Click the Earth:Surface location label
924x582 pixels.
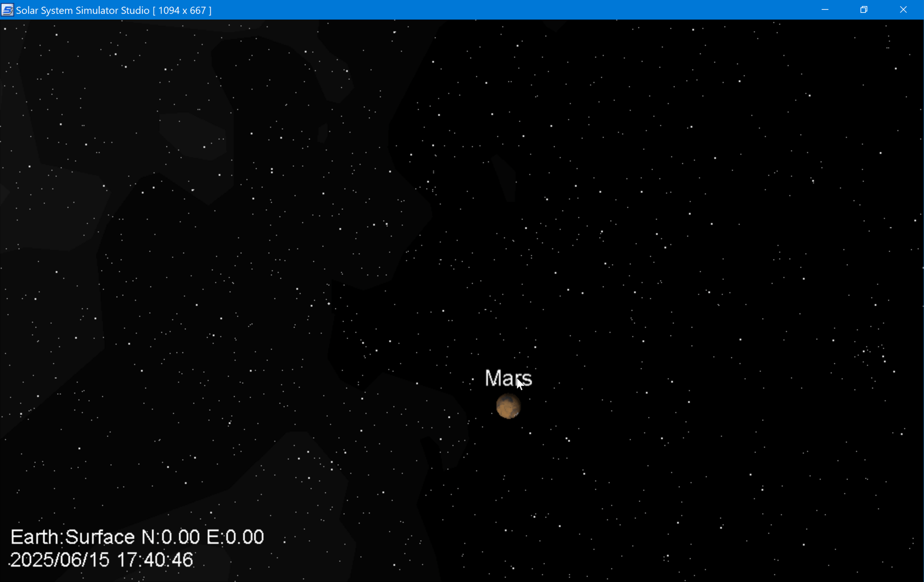point(72,537)
